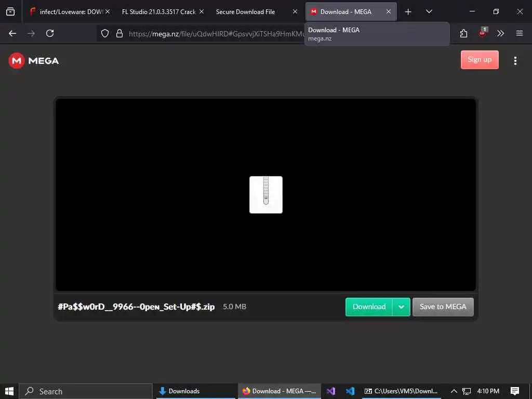Click the MEGA logo
532x399 pixels.
[x=34, y=61]
